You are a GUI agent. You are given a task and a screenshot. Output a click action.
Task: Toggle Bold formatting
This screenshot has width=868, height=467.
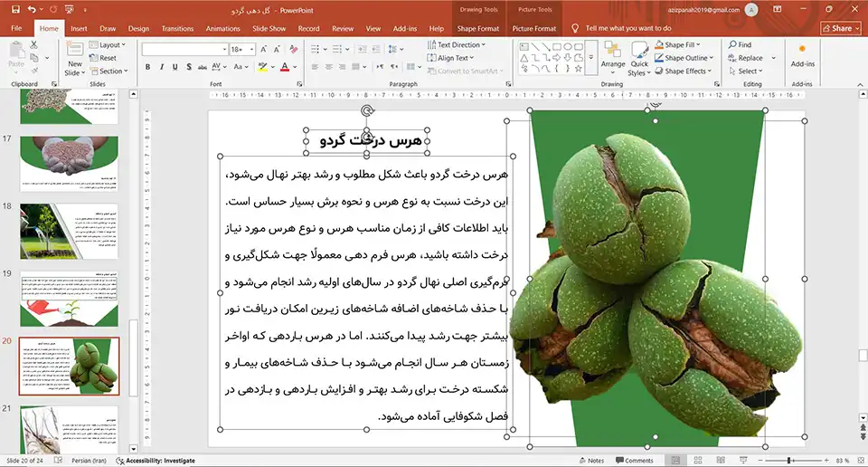pyautogui.click(x=147, y=66)
